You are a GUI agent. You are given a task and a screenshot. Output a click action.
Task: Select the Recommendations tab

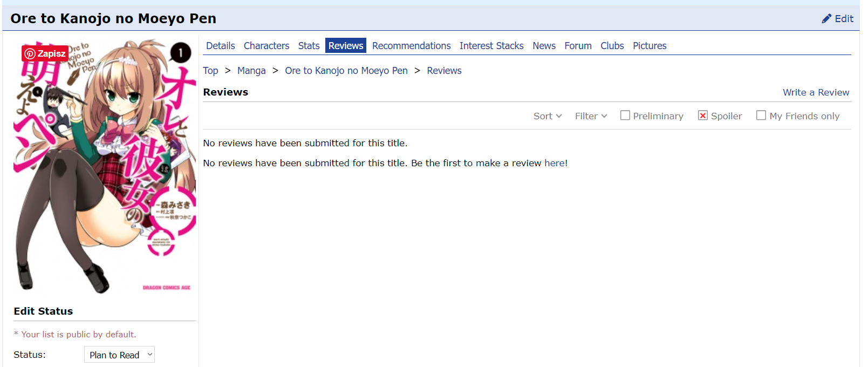[411, 46]
